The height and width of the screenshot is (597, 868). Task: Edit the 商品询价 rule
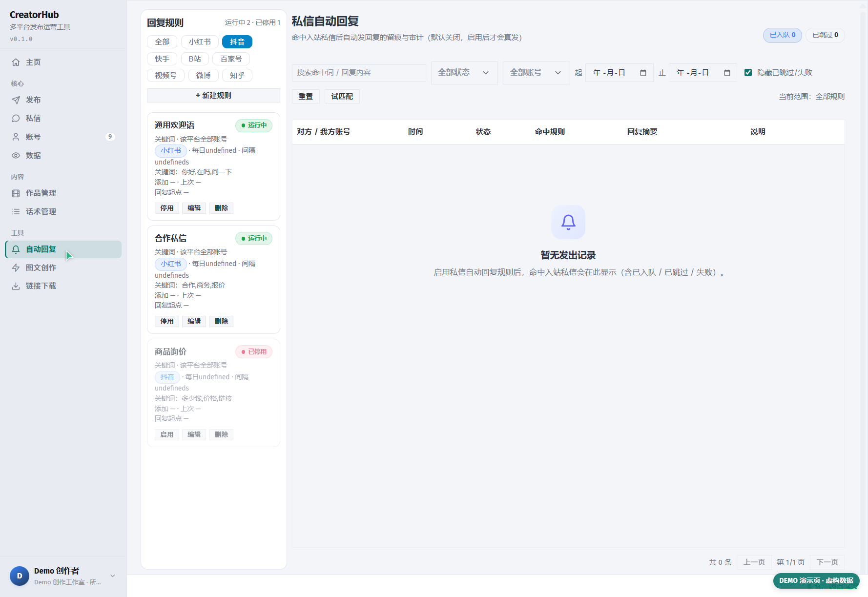(x=194, y=434)
